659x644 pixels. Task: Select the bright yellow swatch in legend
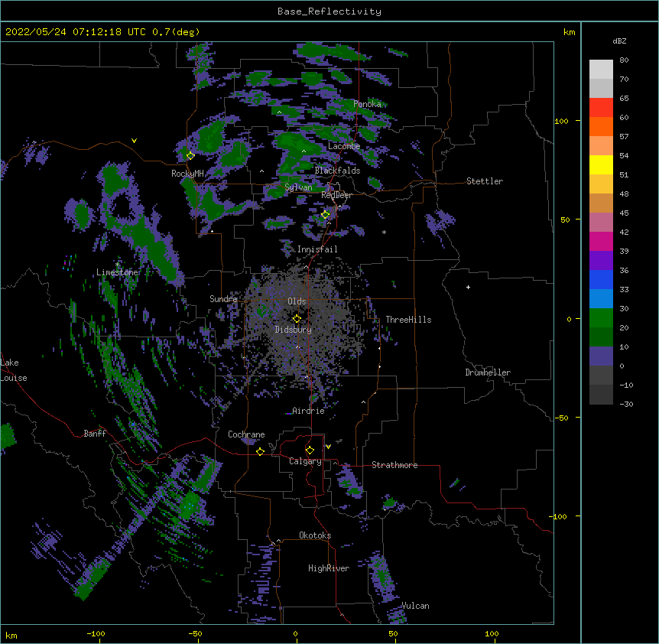click(x=601, y=164)
